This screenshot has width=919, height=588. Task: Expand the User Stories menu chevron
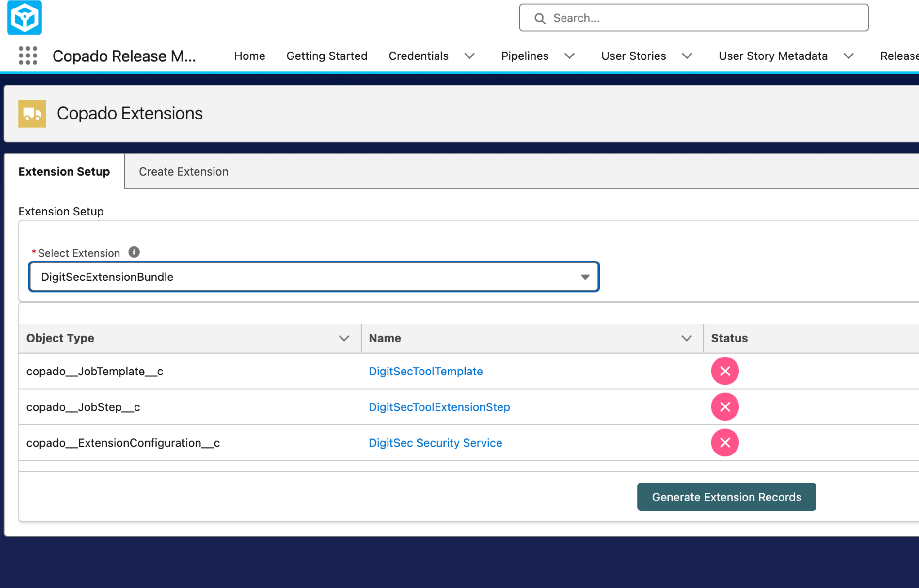click(687, 56)
